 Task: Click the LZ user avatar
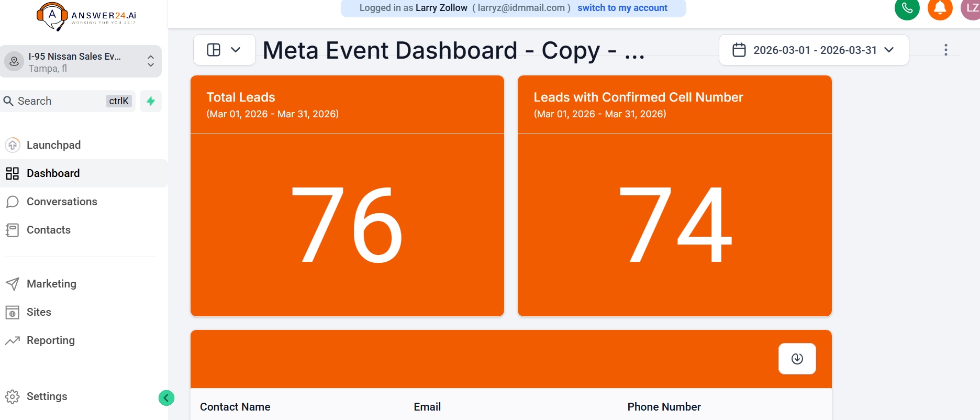pyautogui.click(x=971, y=8)
